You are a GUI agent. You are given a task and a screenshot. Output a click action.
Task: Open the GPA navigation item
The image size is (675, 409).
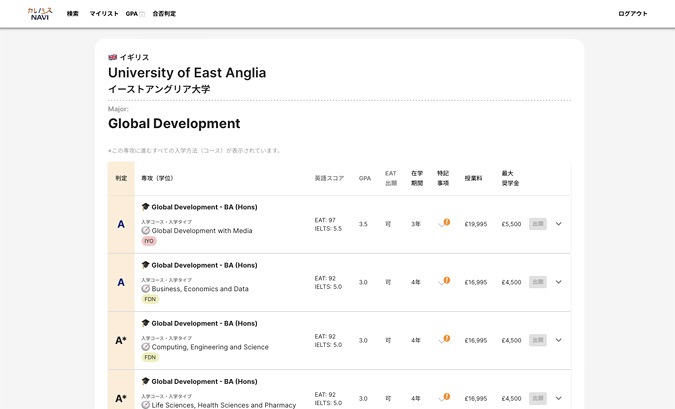click(131, 14)
